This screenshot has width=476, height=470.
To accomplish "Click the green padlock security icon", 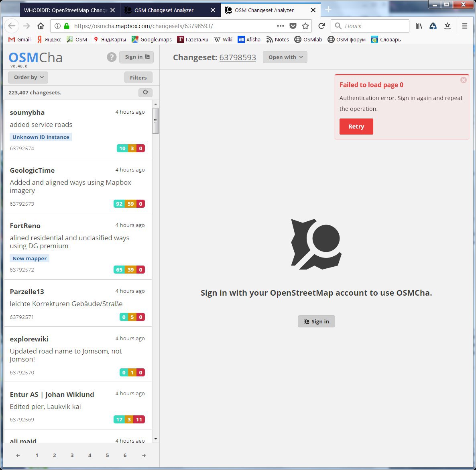I will (67, 26).
